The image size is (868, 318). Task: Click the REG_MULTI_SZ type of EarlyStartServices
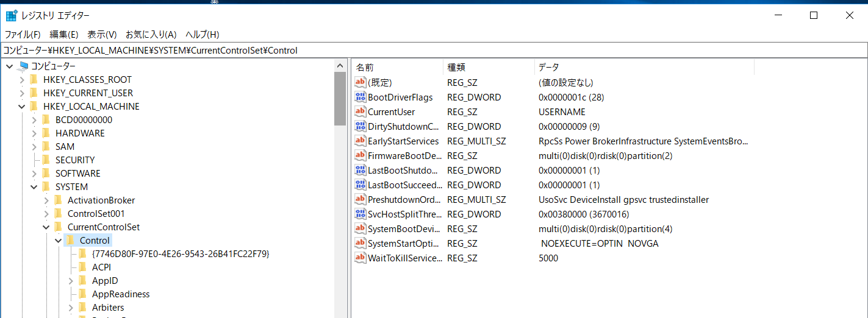476,141
